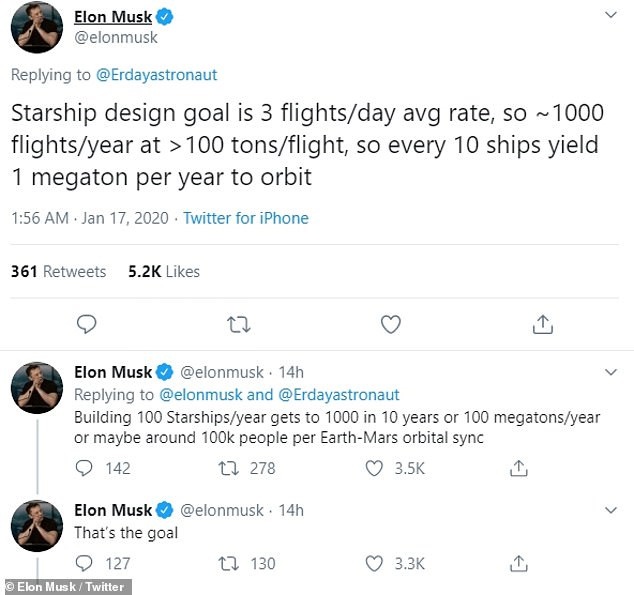Click the 'Twitter for iPhone' source link
This screenshot has height=595, width=634.
click(246, 218)
